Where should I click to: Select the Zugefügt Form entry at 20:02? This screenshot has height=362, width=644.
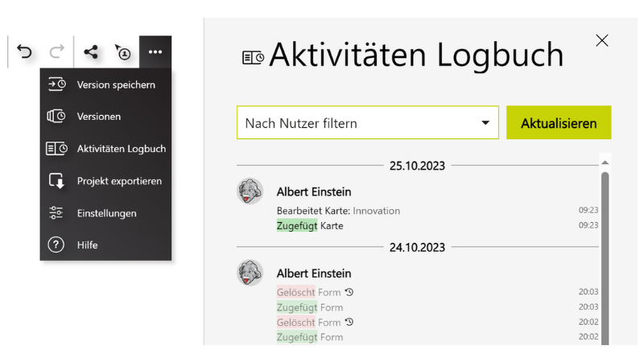(437, 337)
